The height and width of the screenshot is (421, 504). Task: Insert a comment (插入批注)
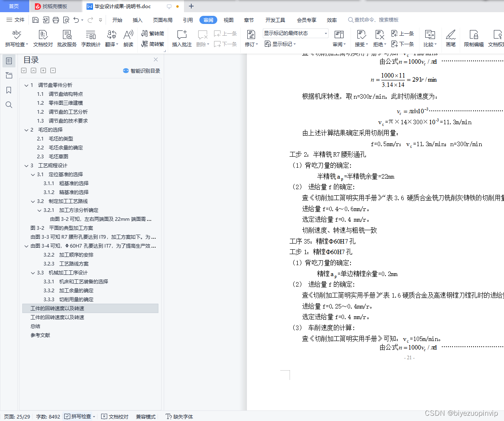[x=182, y=39]
